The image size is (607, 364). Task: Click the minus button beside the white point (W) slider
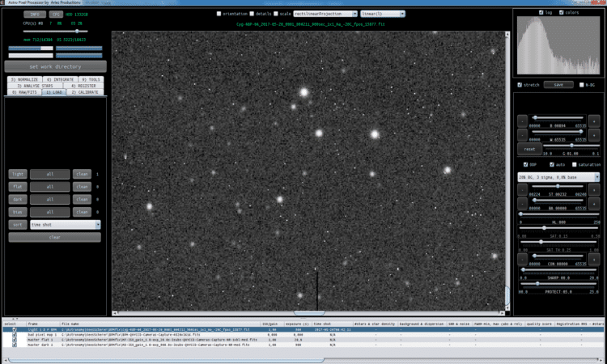pyautogui.click(x=522, y=135)
